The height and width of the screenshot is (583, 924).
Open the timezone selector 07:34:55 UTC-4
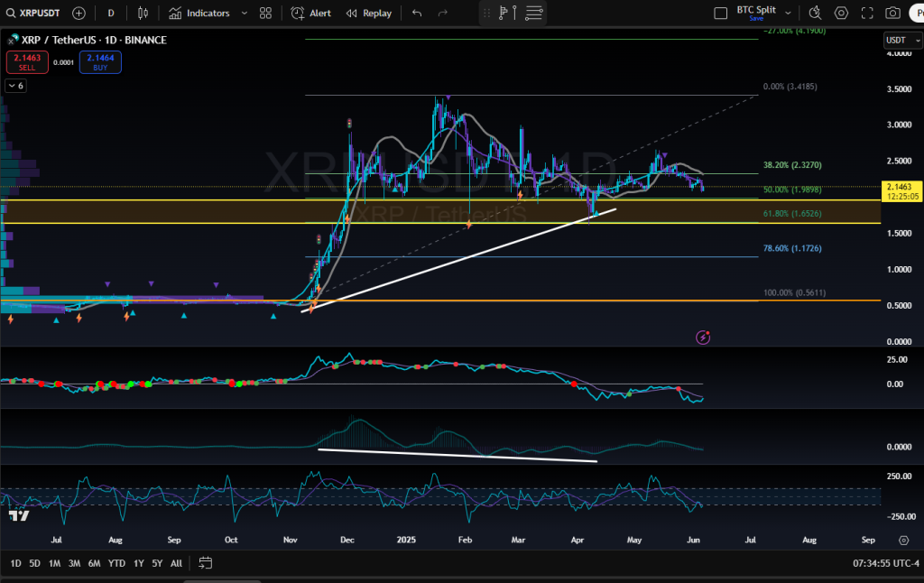coord(885,563)
